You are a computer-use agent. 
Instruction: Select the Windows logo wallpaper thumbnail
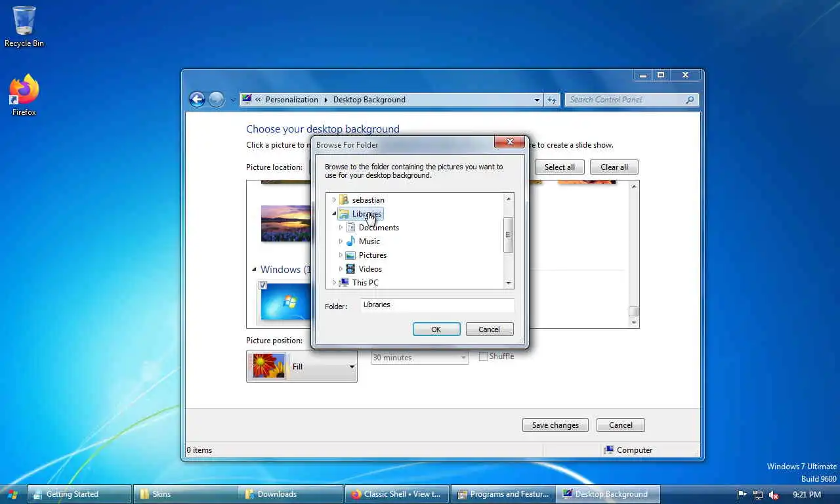[x=286, y=302]
